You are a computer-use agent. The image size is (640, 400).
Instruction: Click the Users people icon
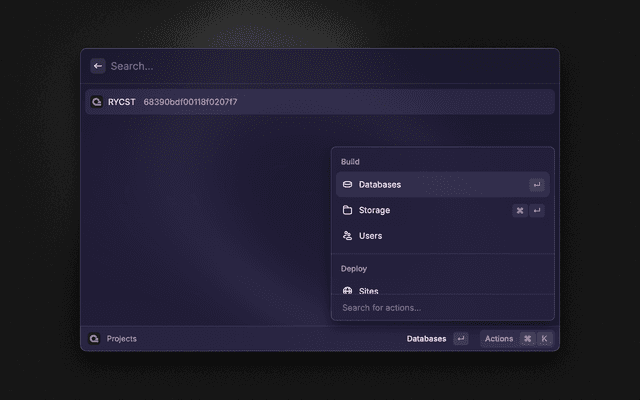click(347, 236)
